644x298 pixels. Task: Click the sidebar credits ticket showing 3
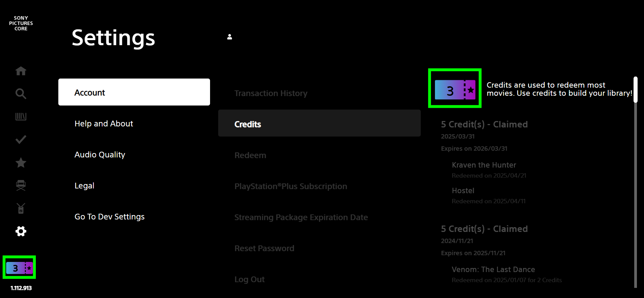tap(20, 268)
